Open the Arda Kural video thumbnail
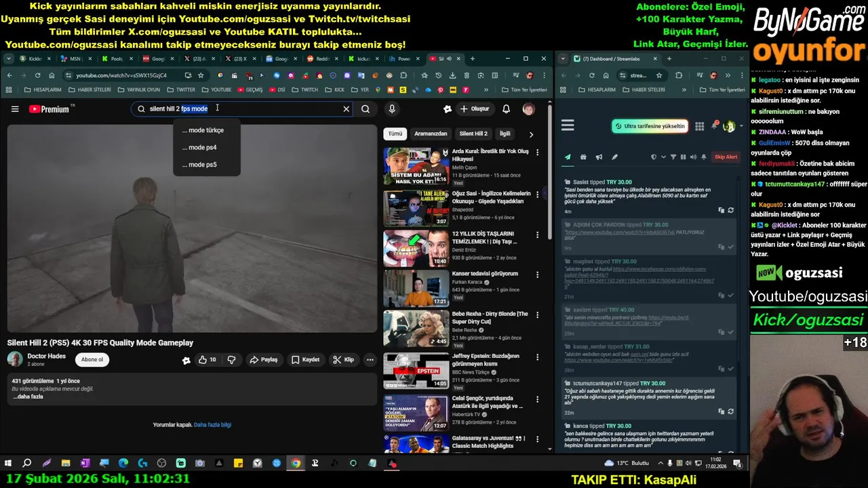Viewport: 868px width, 488px height. coord(416,166)
